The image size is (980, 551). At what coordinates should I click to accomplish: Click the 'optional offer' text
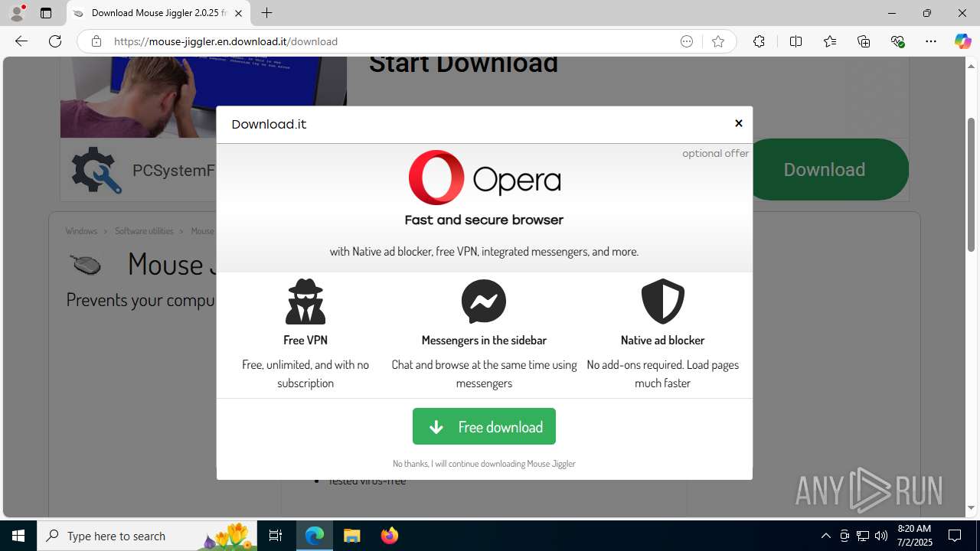tap(715, 153)
